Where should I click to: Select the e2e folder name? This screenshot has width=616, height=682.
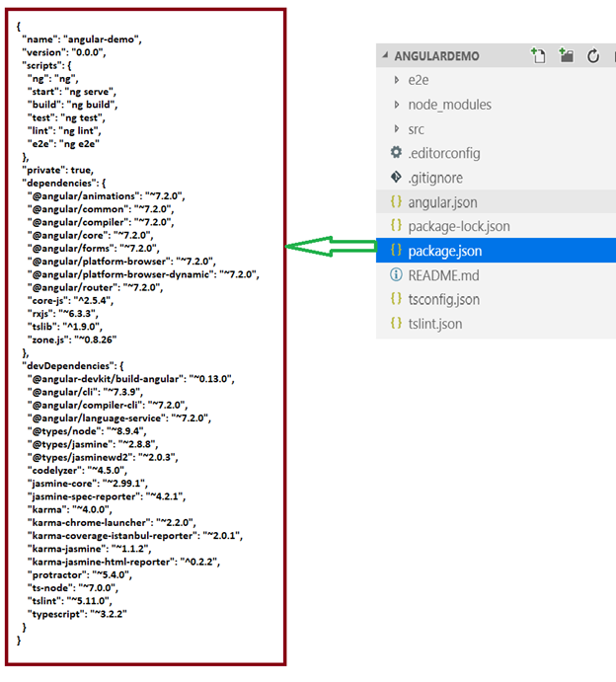(418, 80)
